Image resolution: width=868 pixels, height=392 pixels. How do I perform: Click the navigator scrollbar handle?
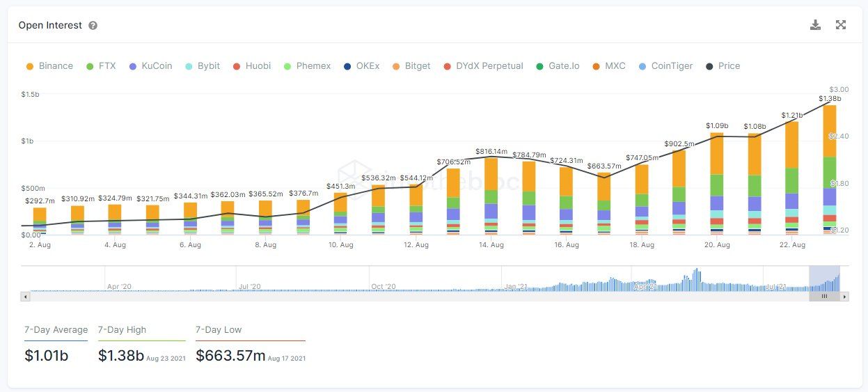(x=824, y=297)
